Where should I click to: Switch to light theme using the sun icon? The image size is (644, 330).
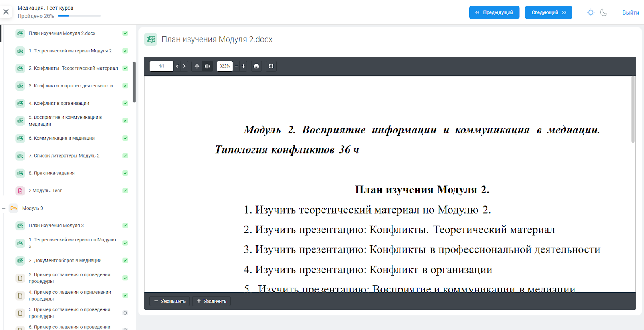coord(591,12)
